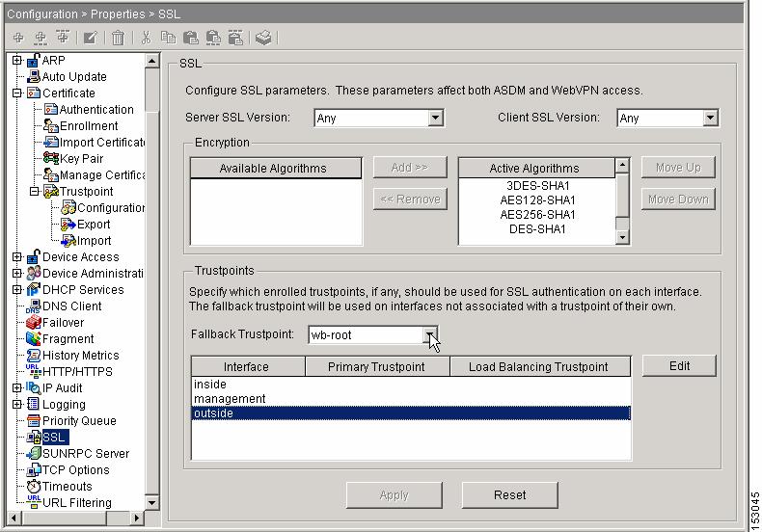This screenshot has height=532, width=762.
Task: Click the Move Down button
Action: [678, 199]
